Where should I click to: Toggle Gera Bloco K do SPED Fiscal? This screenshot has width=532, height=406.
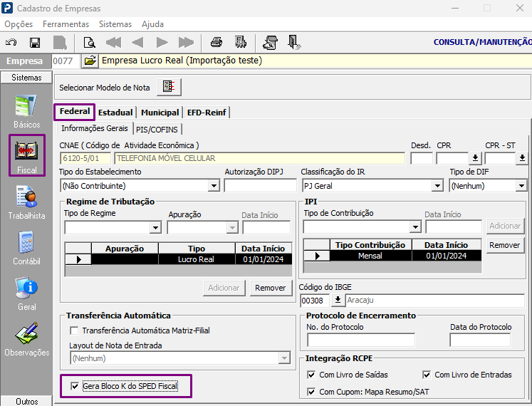74,386
